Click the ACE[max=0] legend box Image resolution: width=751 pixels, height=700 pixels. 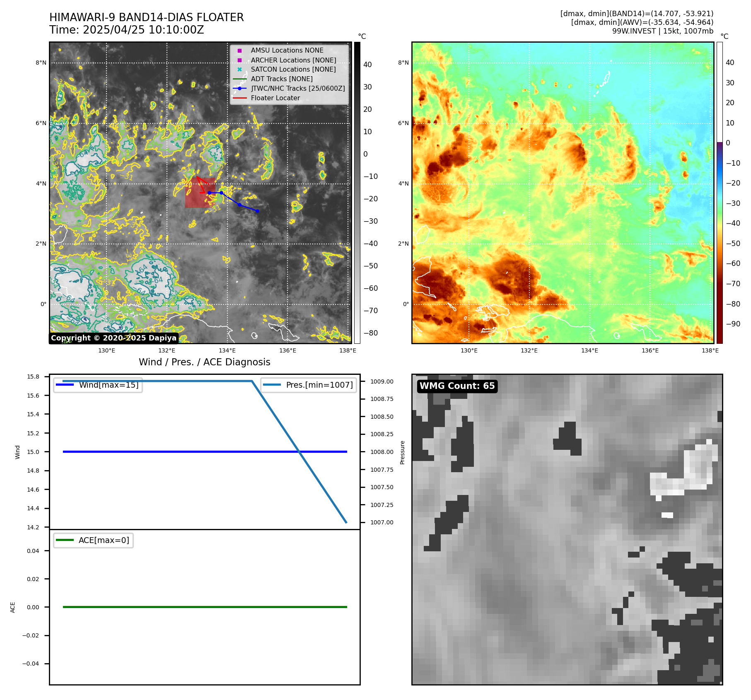pos(93,540)
